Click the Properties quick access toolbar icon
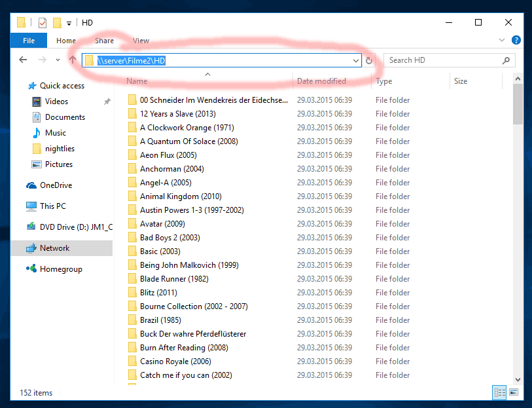The image size is (532, 408). tap(43, 23)
